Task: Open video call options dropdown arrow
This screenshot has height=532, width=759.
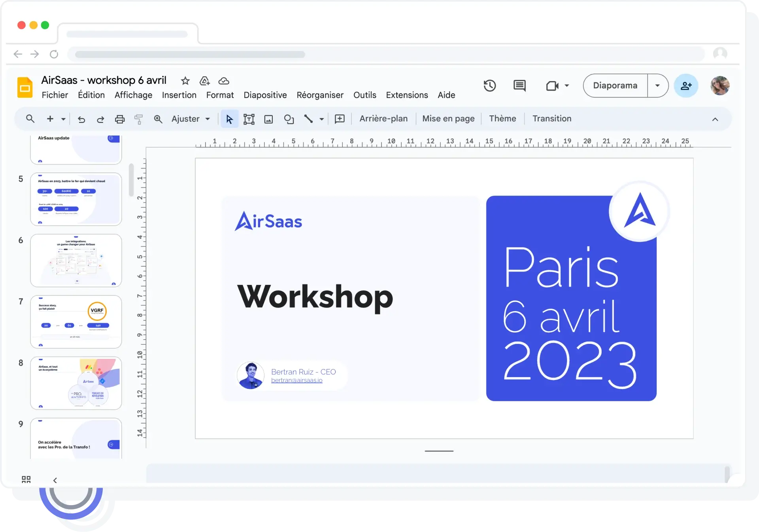Action: 567,86
